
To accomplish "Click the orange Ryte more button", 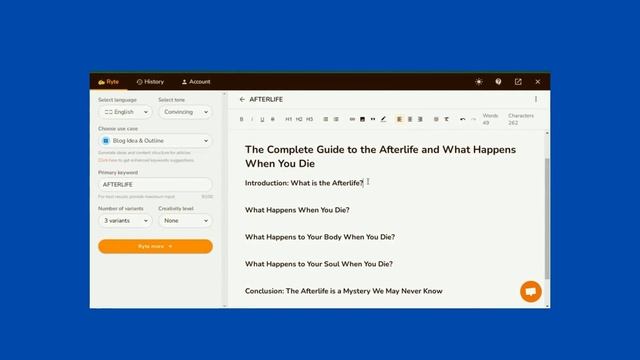I will 155,247.
